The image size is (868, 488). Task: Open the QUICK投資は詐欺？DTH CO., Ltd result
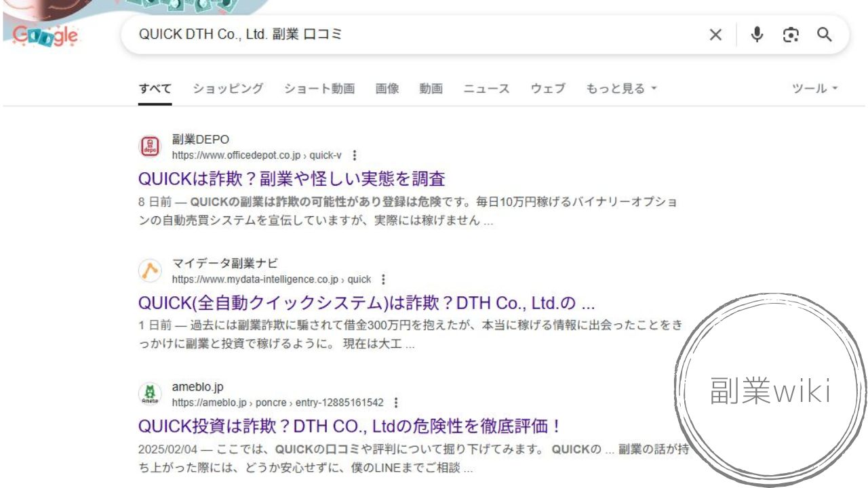[350, 426]
